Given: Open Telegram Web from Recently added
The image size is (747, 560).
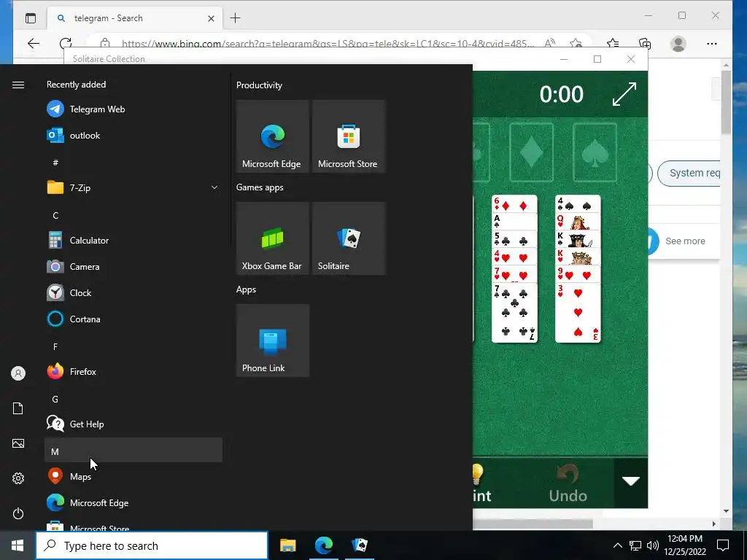Looking at the screenshot, I should click(133, 109).
